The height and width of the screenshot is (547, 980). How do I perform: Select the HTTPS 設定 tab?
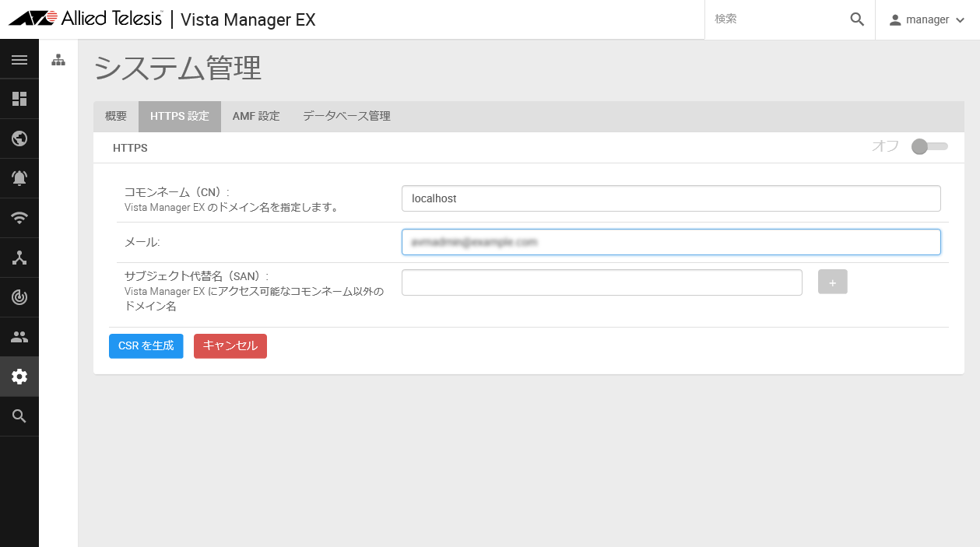pos(180,117)
